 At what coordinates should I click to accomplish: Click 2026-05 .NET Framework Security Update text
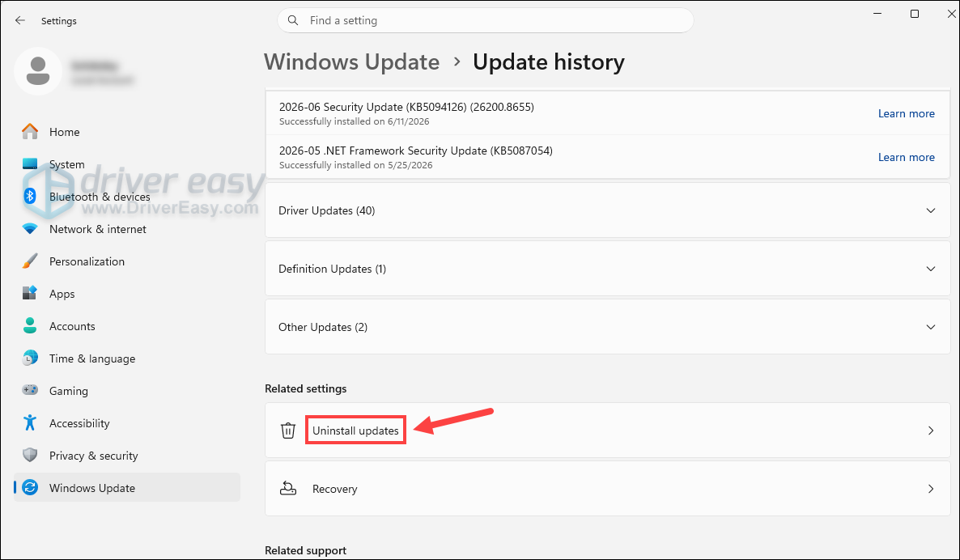[x=416, y=151]
